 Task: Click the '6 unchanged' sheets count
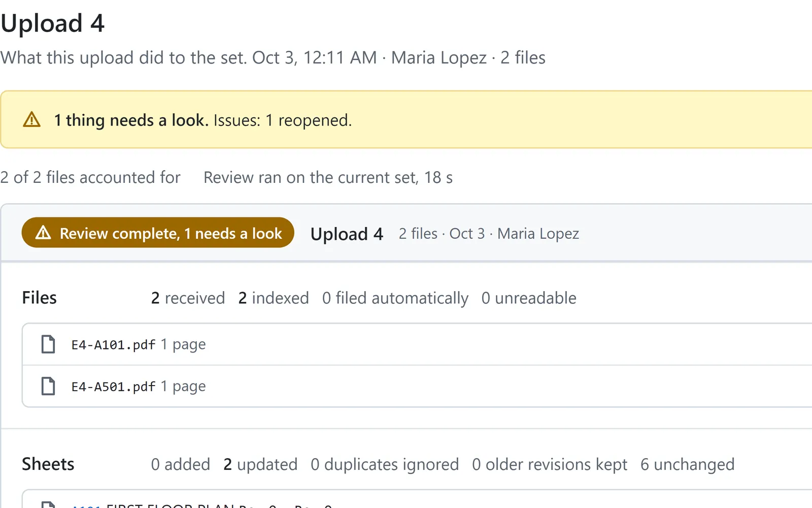[x=687, y=464]
